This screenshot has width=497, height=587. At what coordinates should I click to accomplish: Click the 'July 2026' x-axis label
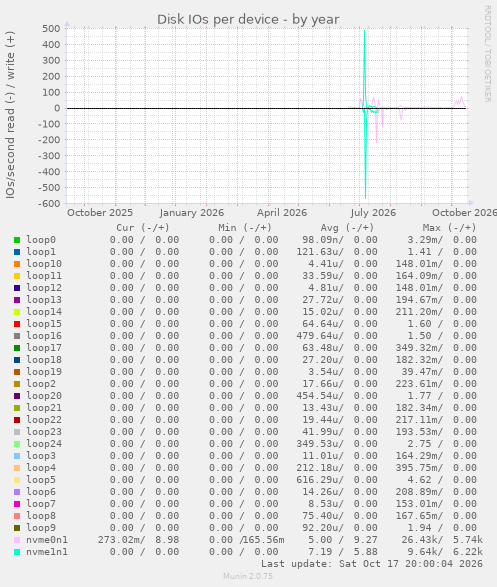click(x=373, y=213)
